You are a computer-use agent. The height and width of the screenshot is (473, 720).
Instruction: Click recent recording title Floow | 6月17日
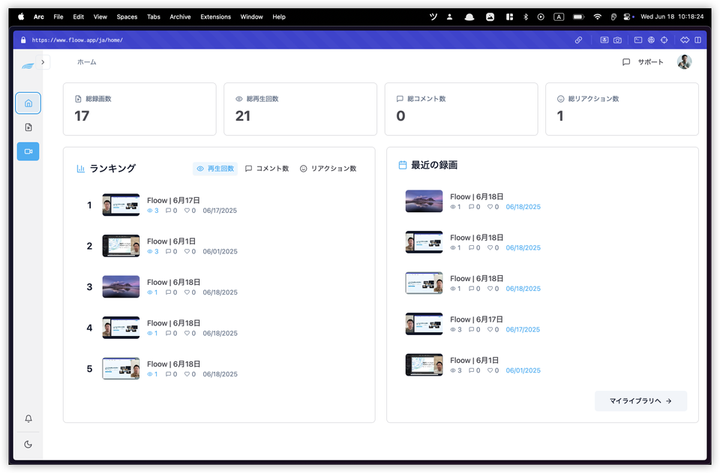476,319
